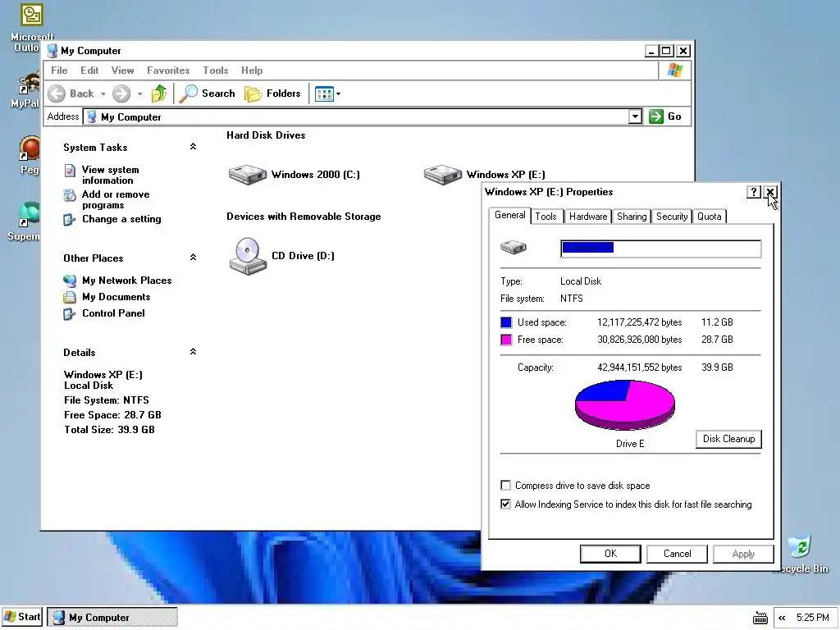Click the 5:25 PM clock
The height and width of the screenshot is (630, 840).
812,618
